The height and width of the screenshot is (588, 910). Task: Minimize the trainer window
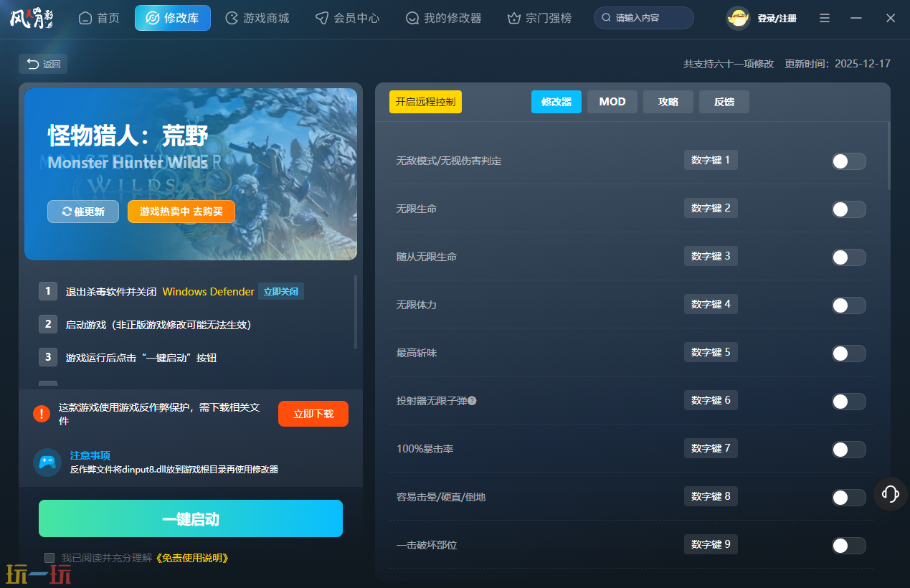857,18
